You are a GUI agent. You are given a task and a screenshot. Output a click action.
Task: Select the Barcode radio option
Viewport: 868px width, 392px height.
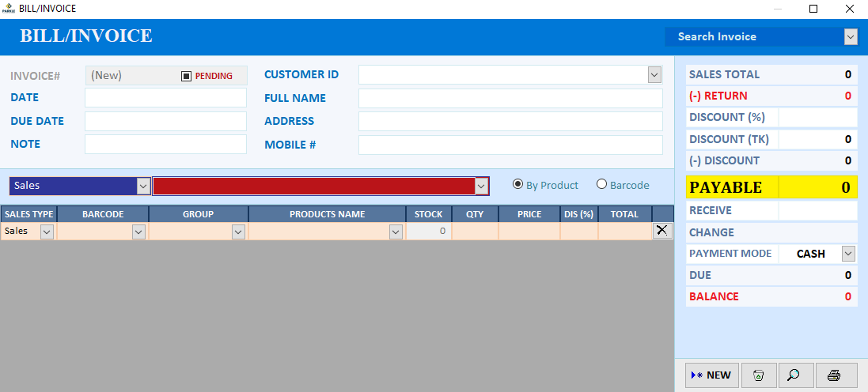coord(601,185)
